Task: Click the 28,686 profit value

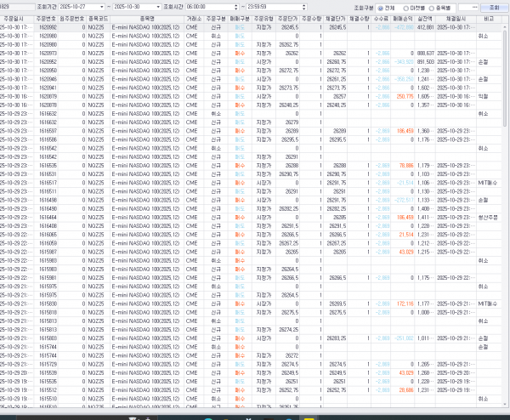Action: 406,390
